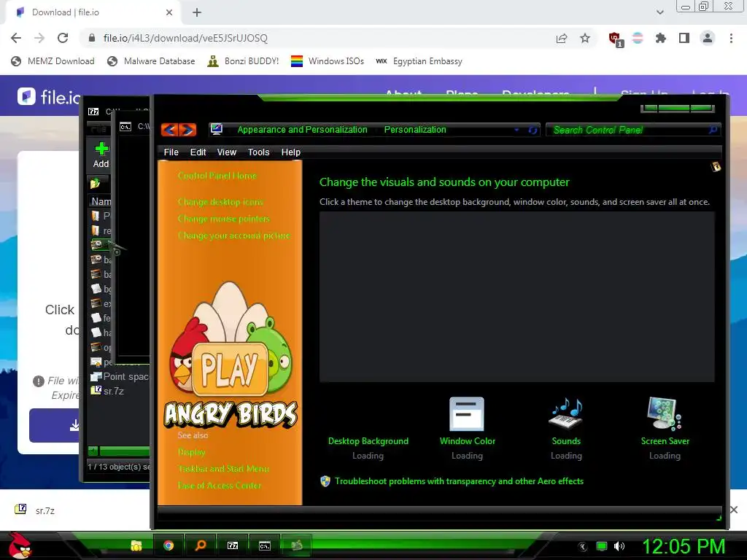Click the lock icon beside the URL
This screenshot has width=747, height=560.
[x=92, y=38]
